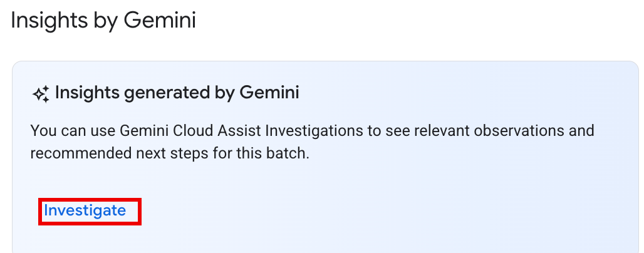Click the Gemini sparkle icon
This screenshot has height=253, width=644.
tap(41, 95)
